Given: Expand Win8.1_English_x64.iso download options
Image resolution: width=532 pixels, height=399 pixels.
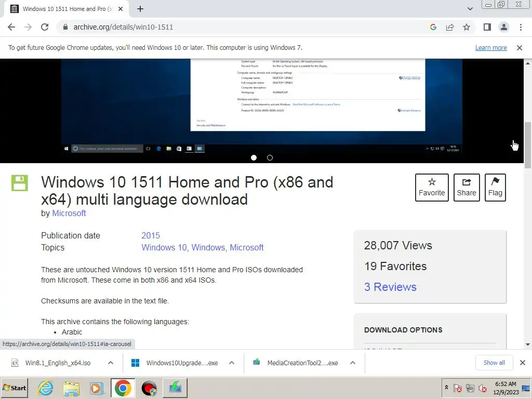Looking at the screenshot, I should click(x=111, y=363).
